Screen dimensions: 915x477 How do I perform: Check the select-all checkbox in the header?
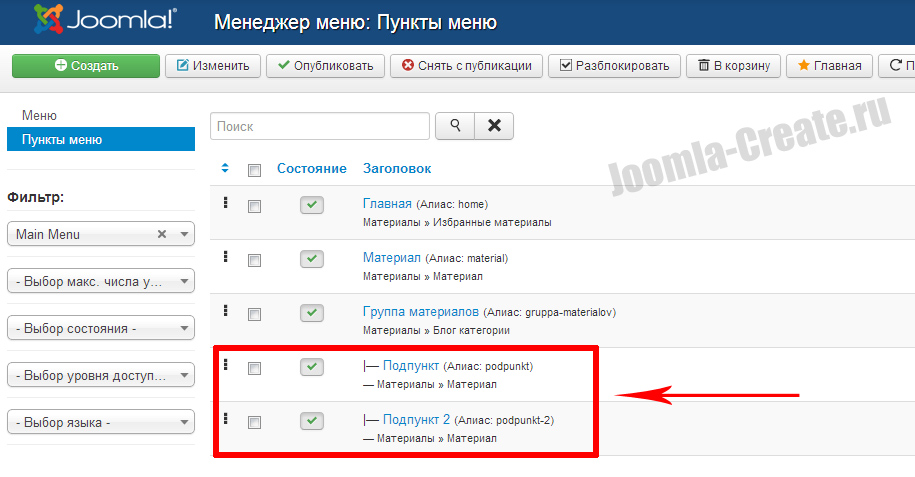tap(254, 169)
